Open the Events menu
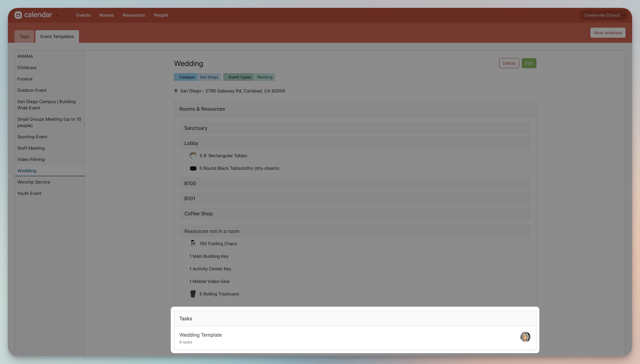Screen dimensions: 640x364 83,15
